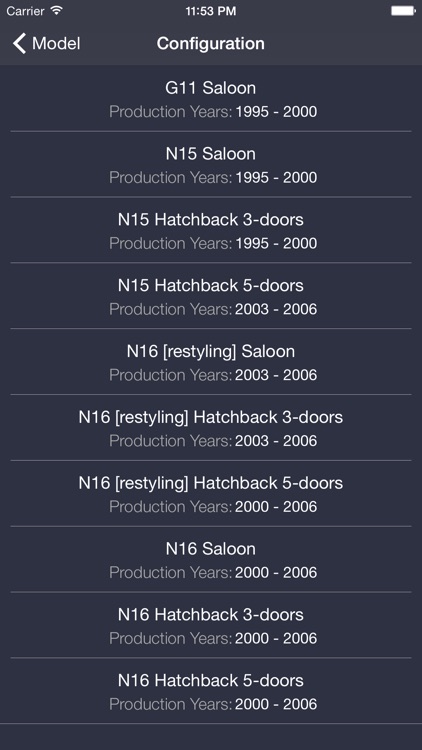Select the N15 Saloon configuration
Screen dimensions: 422x750
click(211, 165)
